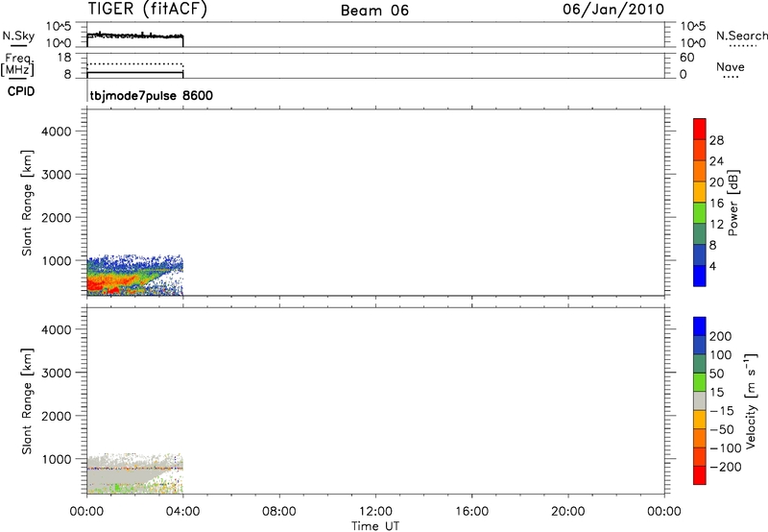
Task: Click the '28' power scale value
Action: coord(716,140)
